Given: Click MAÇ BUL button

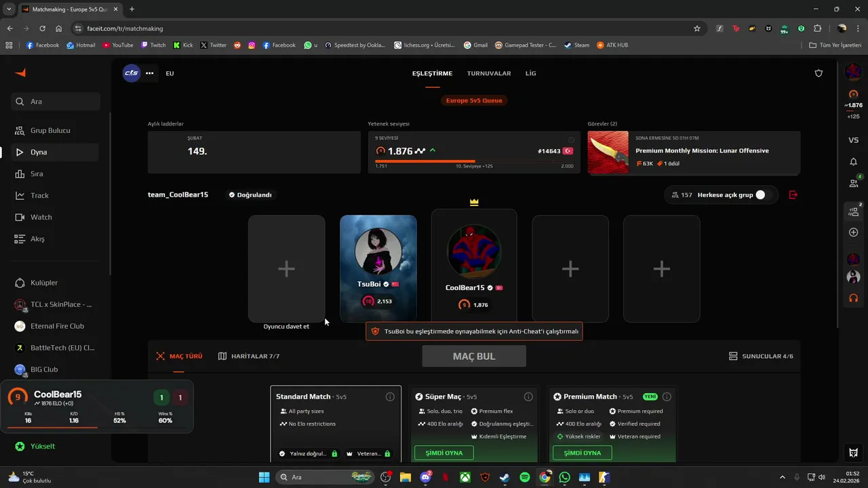Looking at the screenshot, I should coord(474,357).
